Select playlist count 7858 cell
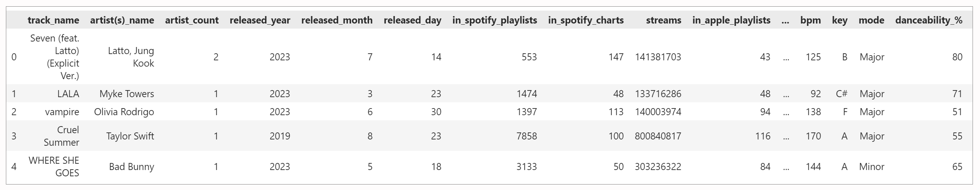980x190 pixels. 526,136
